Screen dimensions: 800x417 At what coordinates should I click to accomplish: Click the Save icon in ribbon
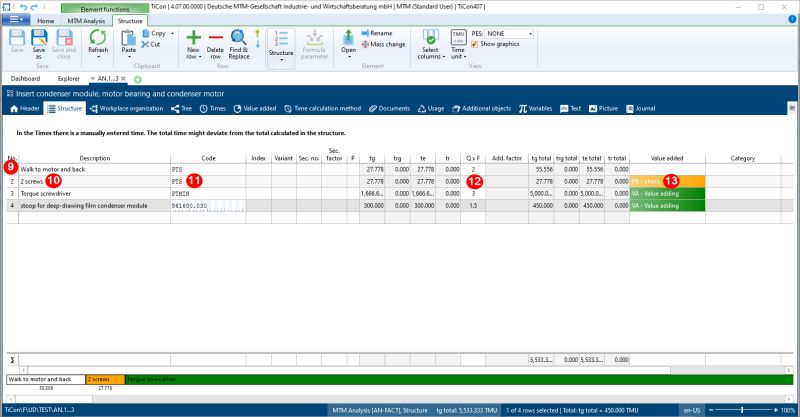point(17,41)
